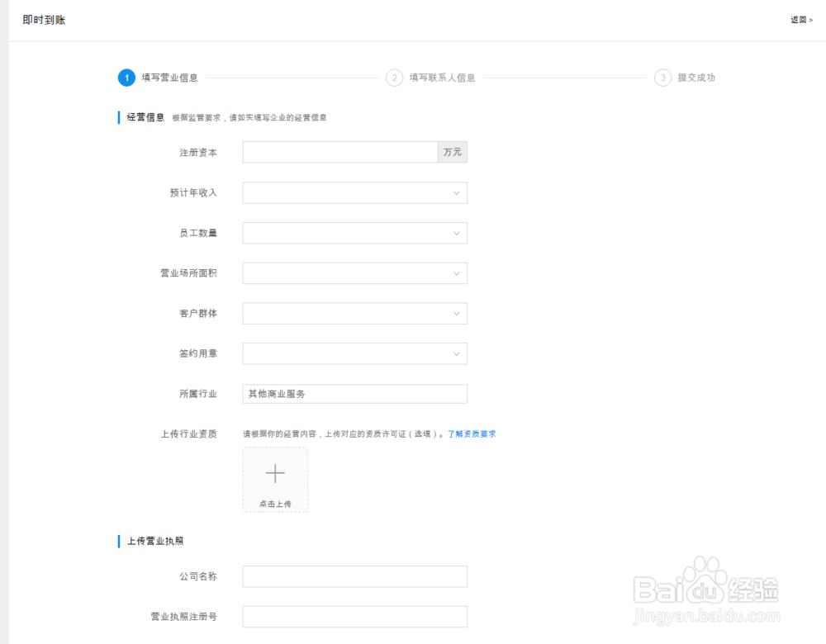826x644 pixels.
Task: Click the dashed upload area under 上传行业资质
Action: click(x=275, y=479)
